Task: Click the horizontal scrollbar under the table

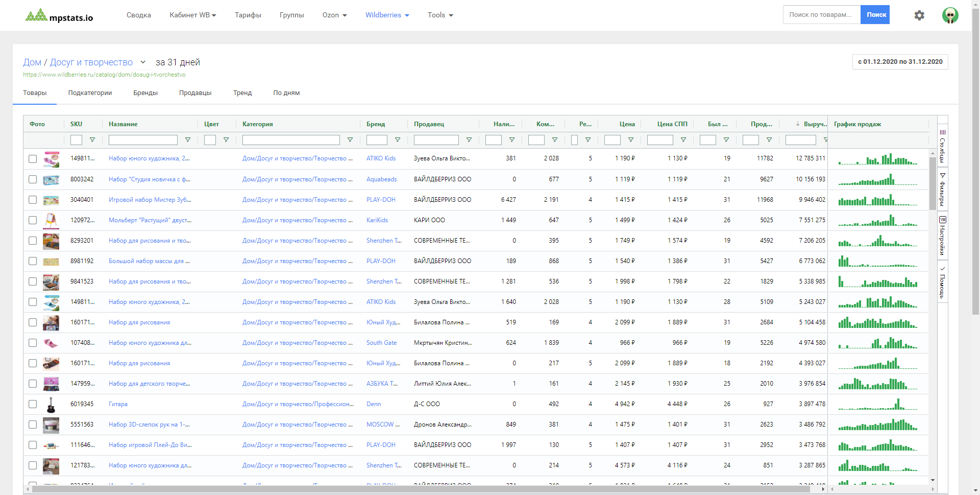Action: coord(419,489)
